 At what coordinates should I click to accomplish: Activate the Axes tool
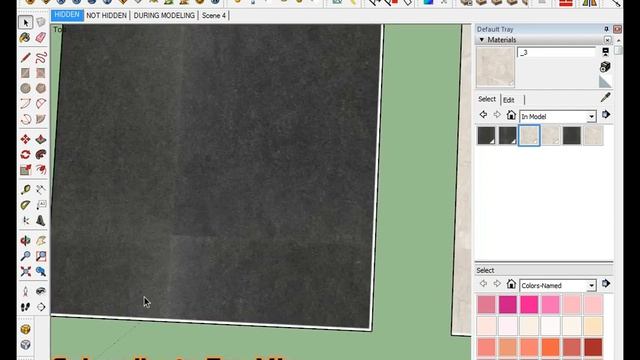click(x=26, y=220)
